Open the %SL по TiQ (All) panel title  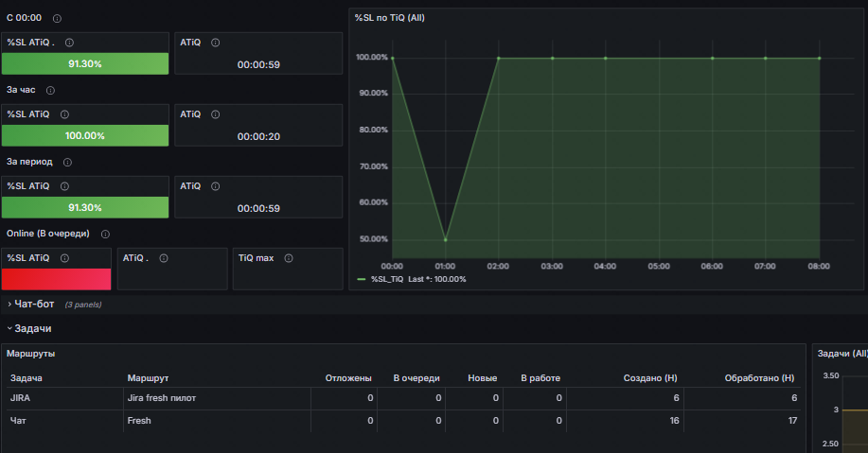point(390,18)
